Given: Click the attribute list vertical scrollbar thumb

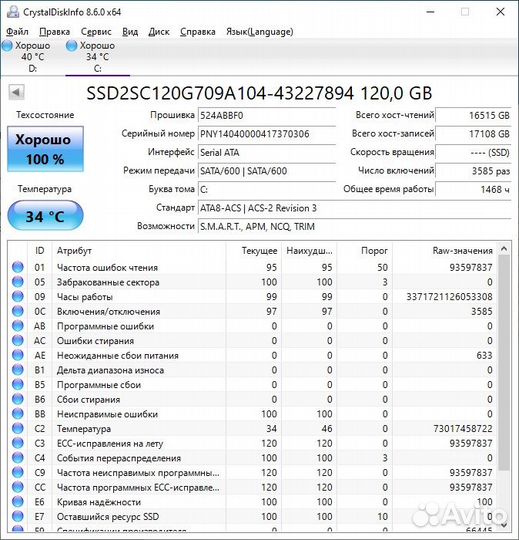Looking at the screenshot, I should [504, 363].
